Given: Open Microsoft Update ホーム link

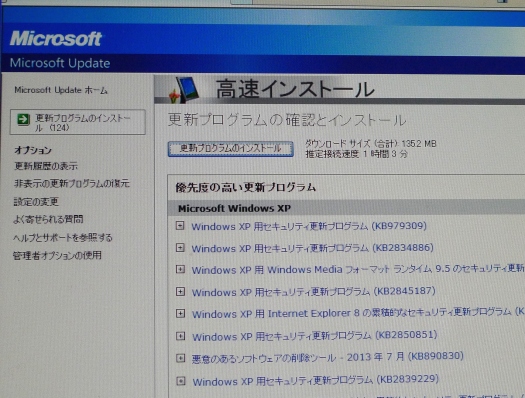Looking at the screenshot, I should (61, 90).
